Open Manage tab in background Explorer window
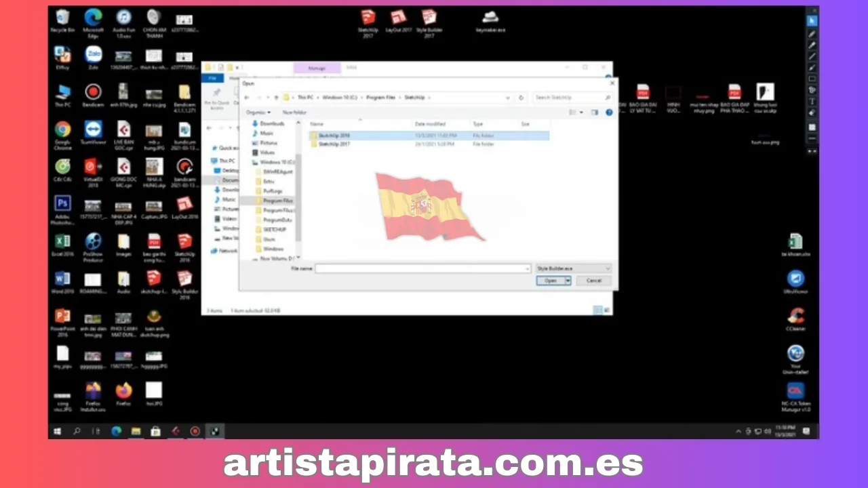Screen dimensions: 868x488 pos(317,68)
